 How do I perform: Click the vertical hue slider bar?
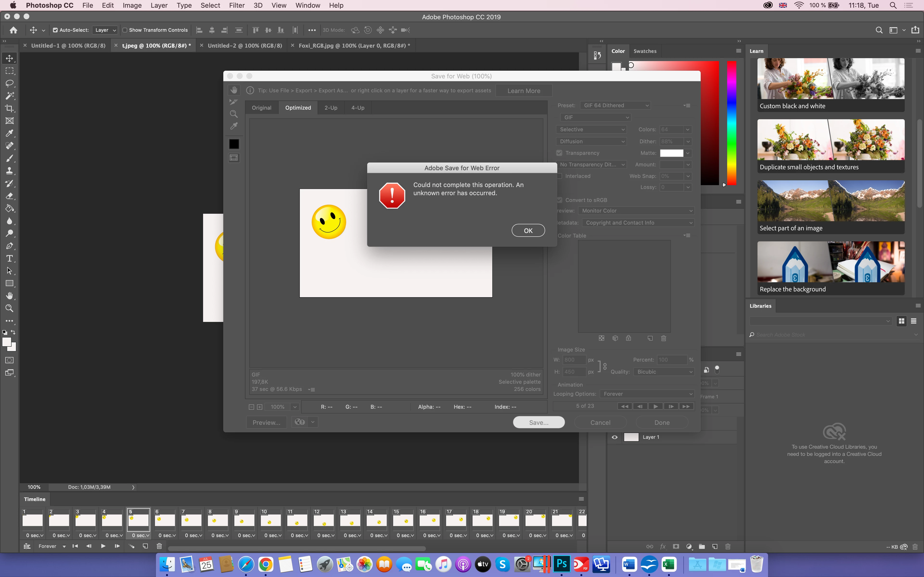(731, 123)
